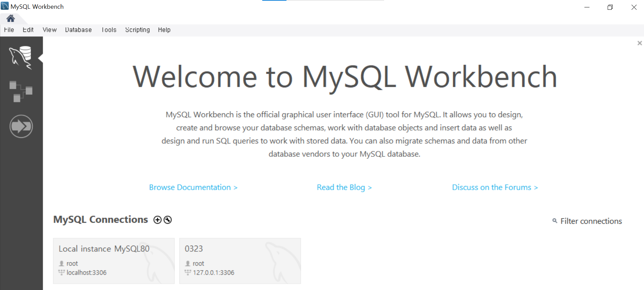Open the Edit menu

[28, 30]
